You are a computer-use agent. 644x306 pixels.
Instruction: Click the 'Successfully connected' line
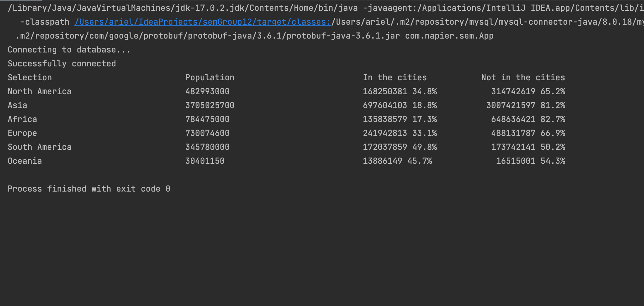(x=62, y=64)
